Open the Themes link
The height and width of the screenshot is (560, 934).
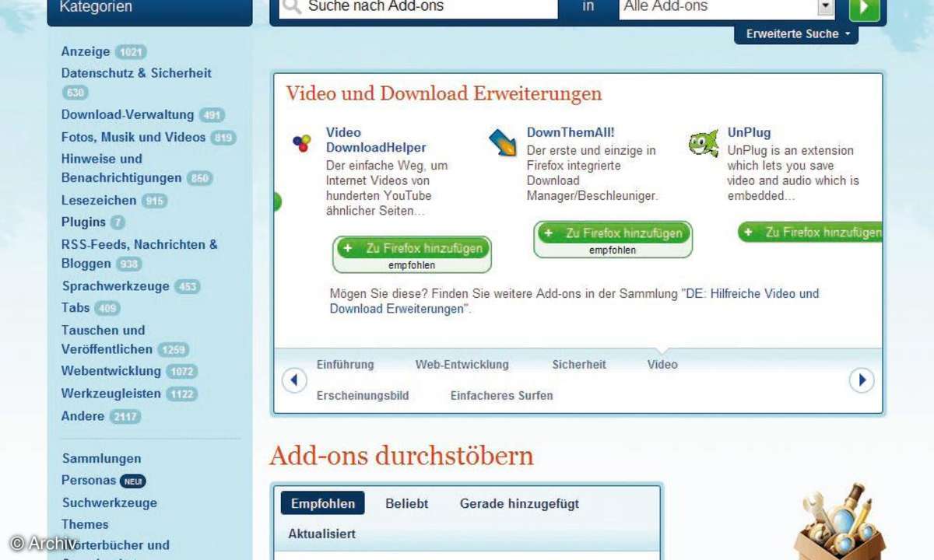[x=85, y=525]
